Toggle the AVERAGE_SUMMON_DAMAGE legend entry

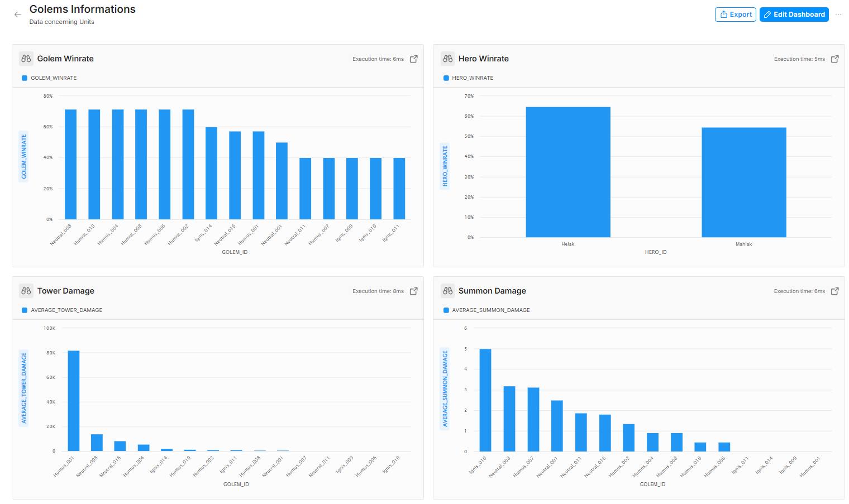point(486,310)
